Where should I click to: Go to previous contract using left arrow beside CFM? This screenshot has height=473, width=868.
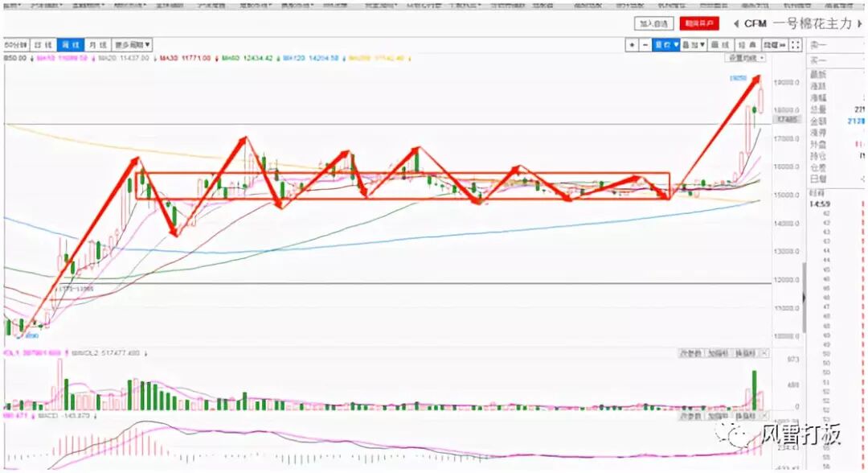[736, 24]
